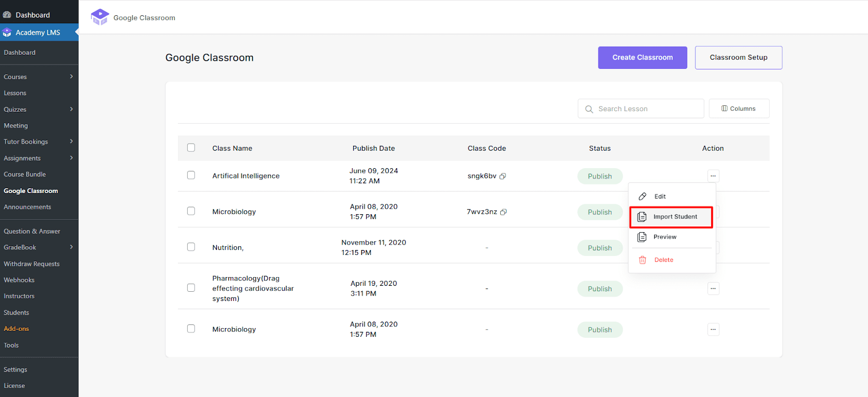Open the Columns dropdown
The width and height of the screenshot is (868, 397).
(x=738, y=108)
